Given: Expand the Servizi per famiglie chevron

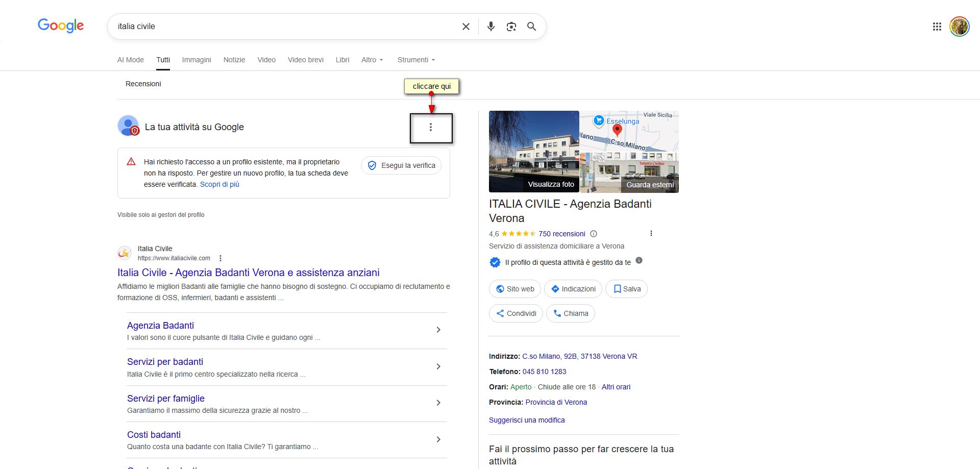Looking at the screenshot, I should click(x=438, y=403).
